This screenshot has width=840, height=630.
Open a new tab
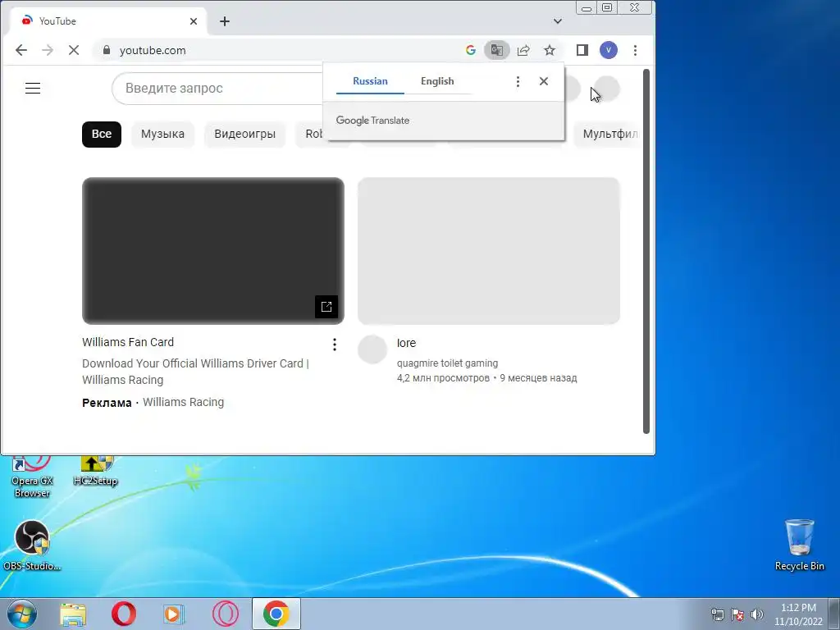(225, 21)
